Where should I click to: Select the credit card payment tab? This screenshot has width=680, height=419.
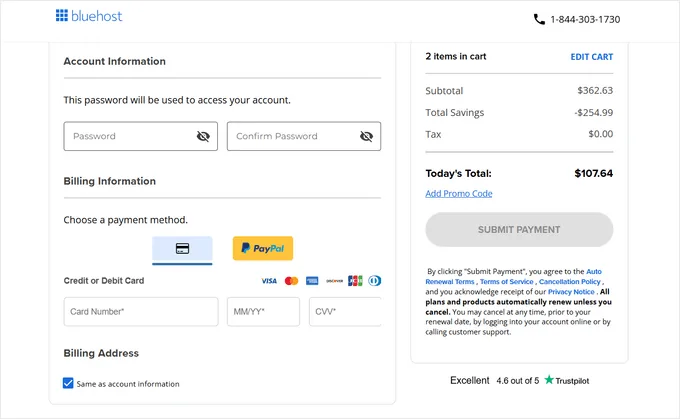[182, 249]
